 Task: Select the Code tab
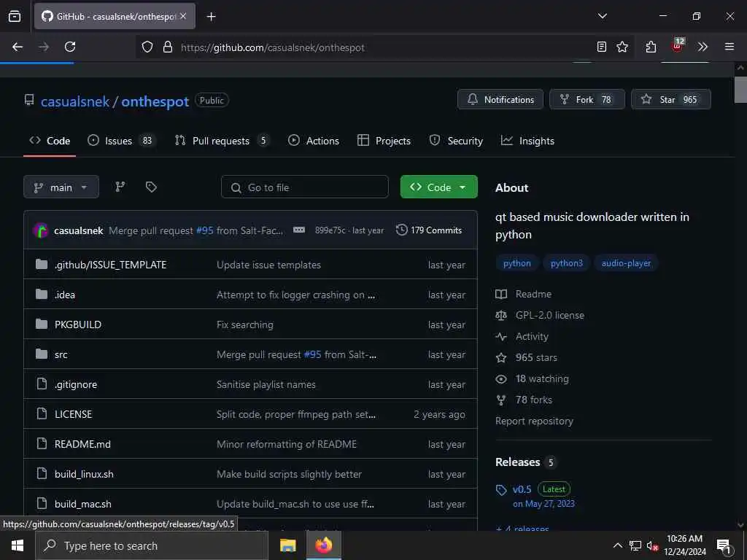click(x=50, y=141)
